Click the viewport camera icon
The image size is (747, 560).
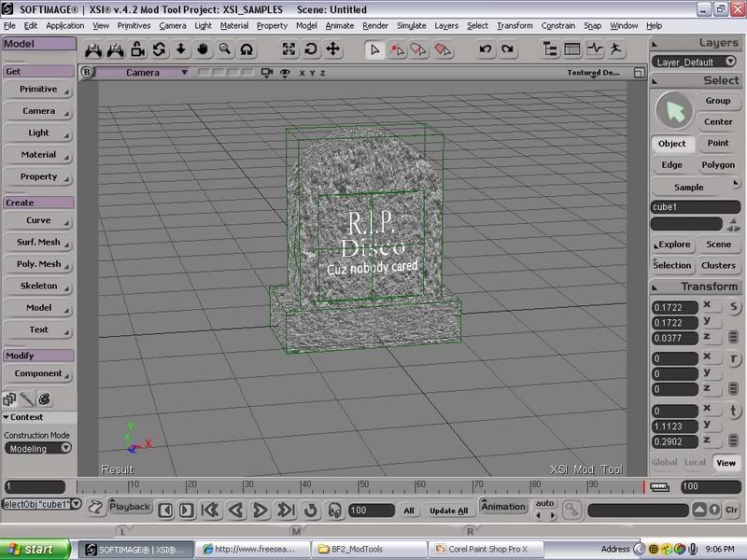267,73
